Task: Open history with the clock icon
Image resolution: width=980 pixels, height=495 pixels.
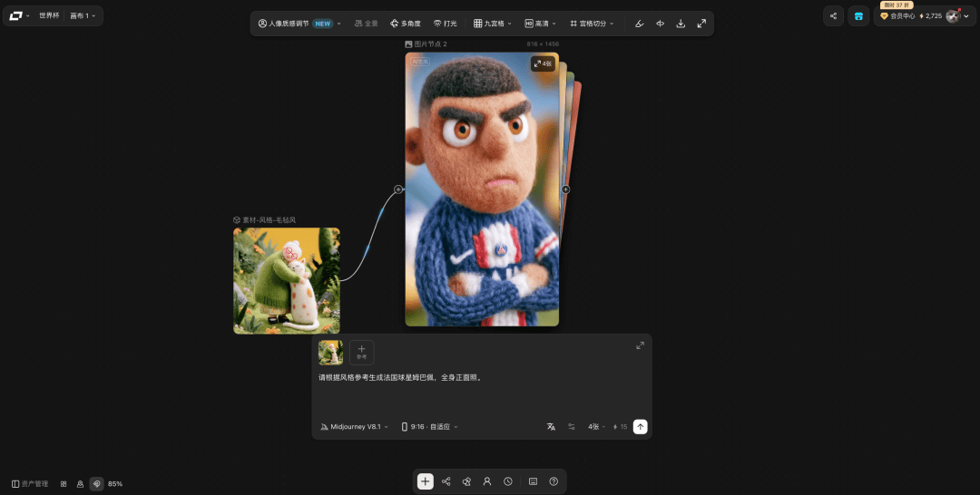Action: coord(508,481)
